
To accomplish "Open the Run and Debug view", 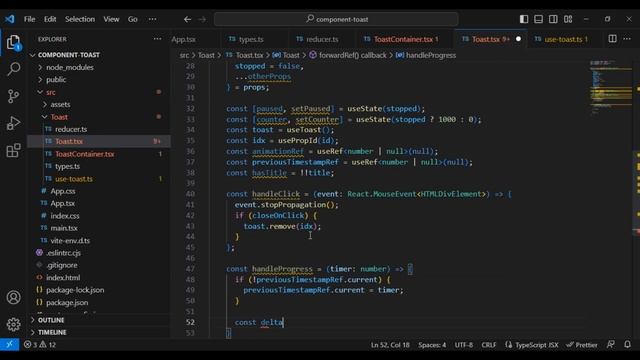I will pos(13,123).
